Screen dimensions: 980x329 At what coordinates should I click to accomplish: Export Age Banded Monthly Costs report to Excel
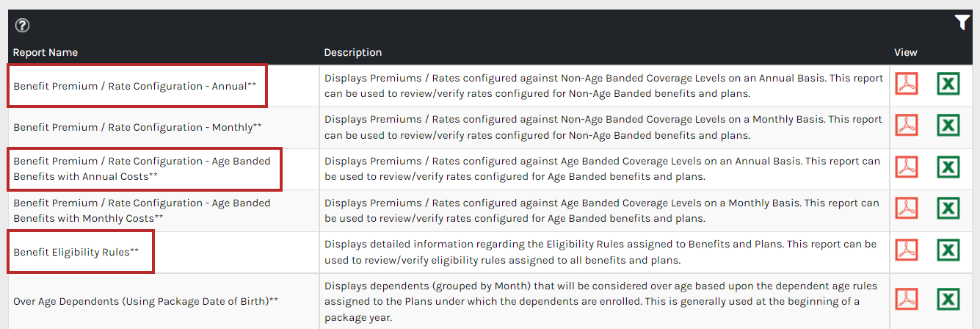tap(948, 209)
